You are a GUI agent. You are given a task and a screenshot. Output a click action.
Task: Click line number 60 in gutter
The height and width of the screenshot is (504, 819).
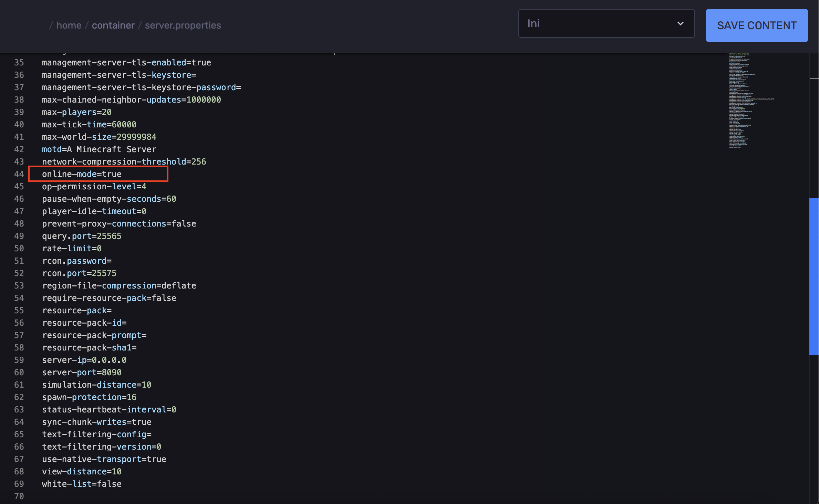point(19,372)
